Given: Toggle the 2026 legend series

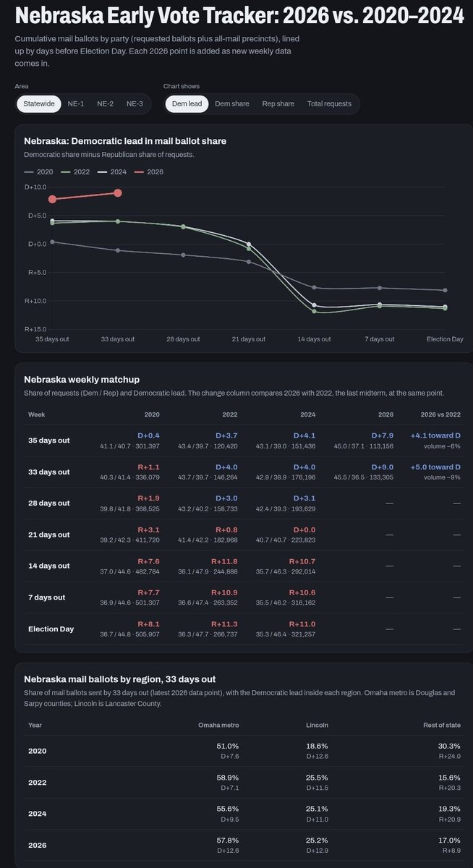Looking at the screenshot, I should [148, 171].
